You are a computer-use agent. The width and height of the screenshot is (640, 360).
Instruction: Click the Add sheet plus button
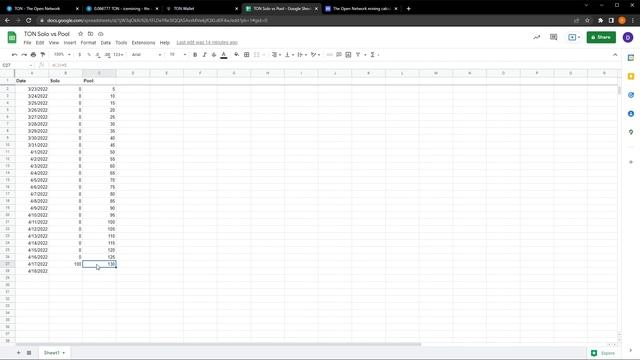(x=18, y=353)
